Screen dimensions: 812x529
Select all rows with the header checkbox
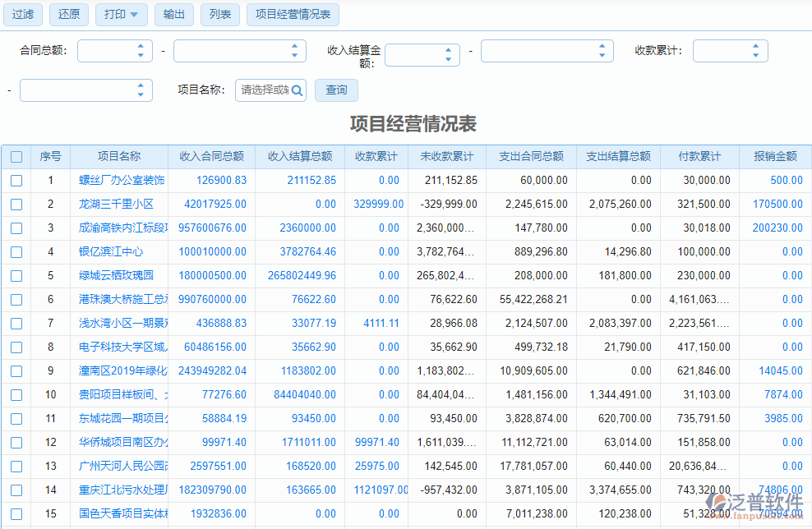(x=16, y=156)
